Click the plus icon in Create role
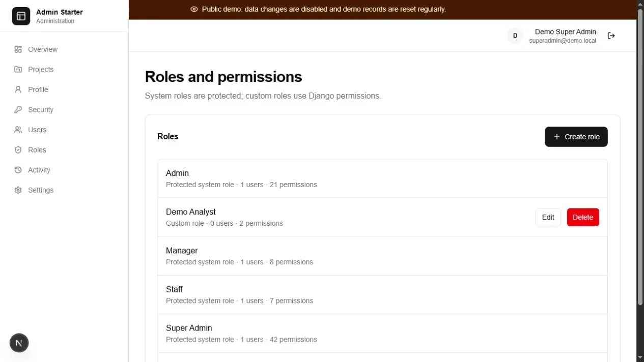This screenshot has height=362, width=644. pyautogui.click(x=557, y=137)
